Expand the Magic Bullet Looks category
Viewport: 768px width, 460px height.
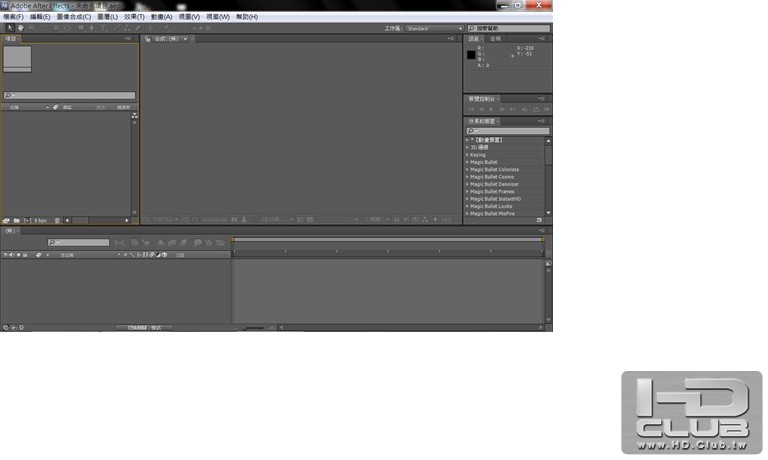[467, 206]
